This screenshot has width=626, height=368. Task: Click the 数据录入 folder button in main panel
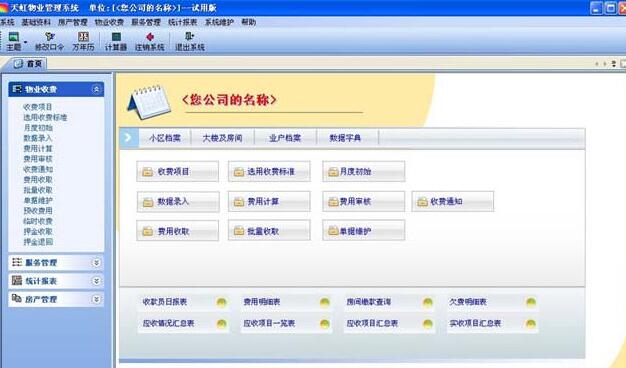coord(178,202)
